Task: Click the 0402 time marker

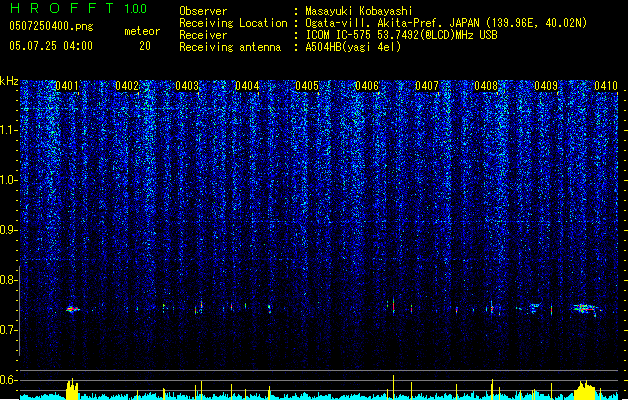Action: (127, 86)
